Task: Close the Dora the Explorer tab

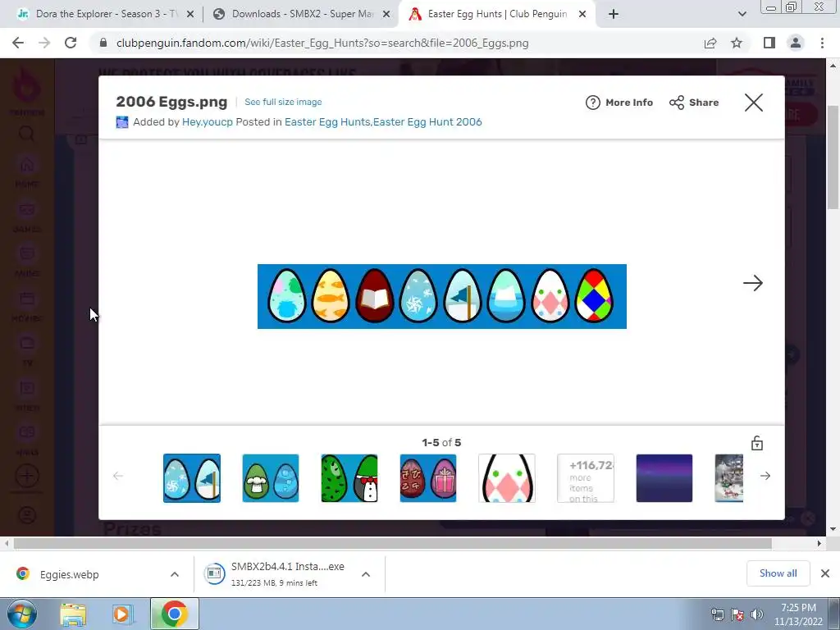Action: (x=190, y=14)
